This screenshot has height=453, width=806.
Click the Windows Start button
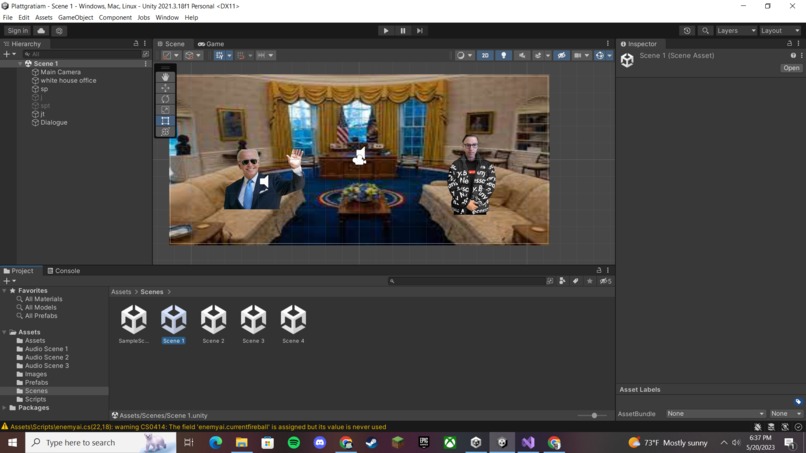point(12,443)
